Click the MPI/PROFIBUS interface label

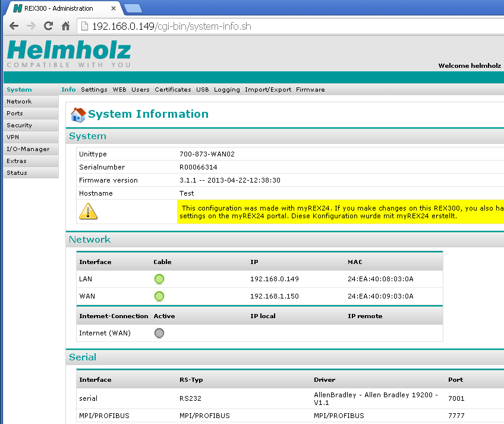[104, 416]
